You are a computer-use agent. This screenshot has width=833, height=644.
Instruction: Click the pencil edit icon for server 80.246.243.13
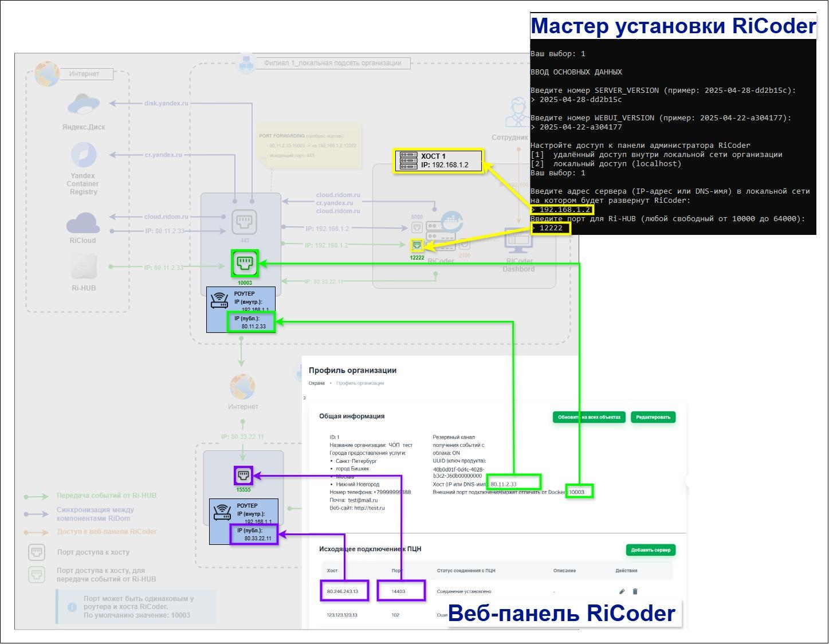622,591
